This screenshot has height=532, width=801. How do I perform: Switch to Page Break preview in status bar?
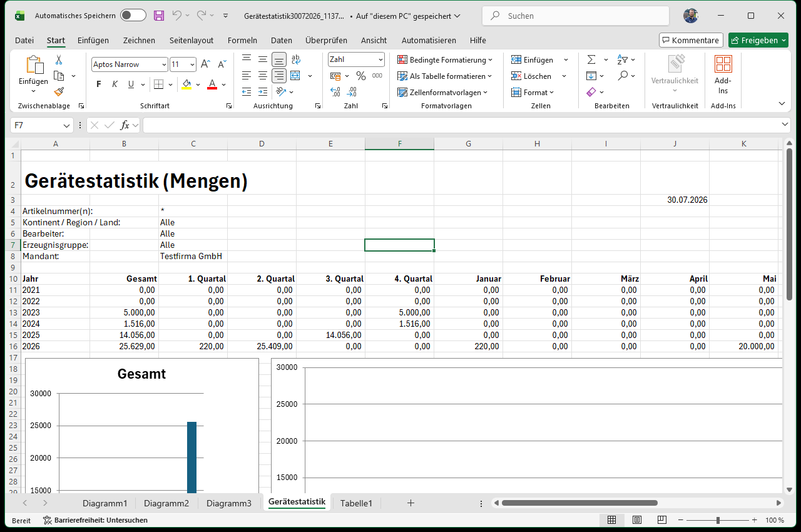pyautogui.click(x=662, y=520)
